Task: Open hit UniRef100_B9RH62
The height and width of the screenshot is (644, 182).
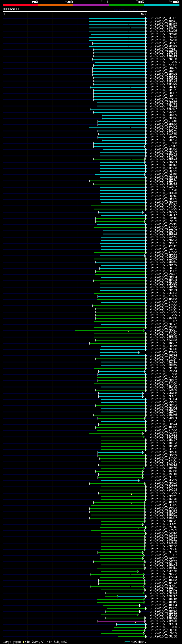Action: click(x=163, y=24)
